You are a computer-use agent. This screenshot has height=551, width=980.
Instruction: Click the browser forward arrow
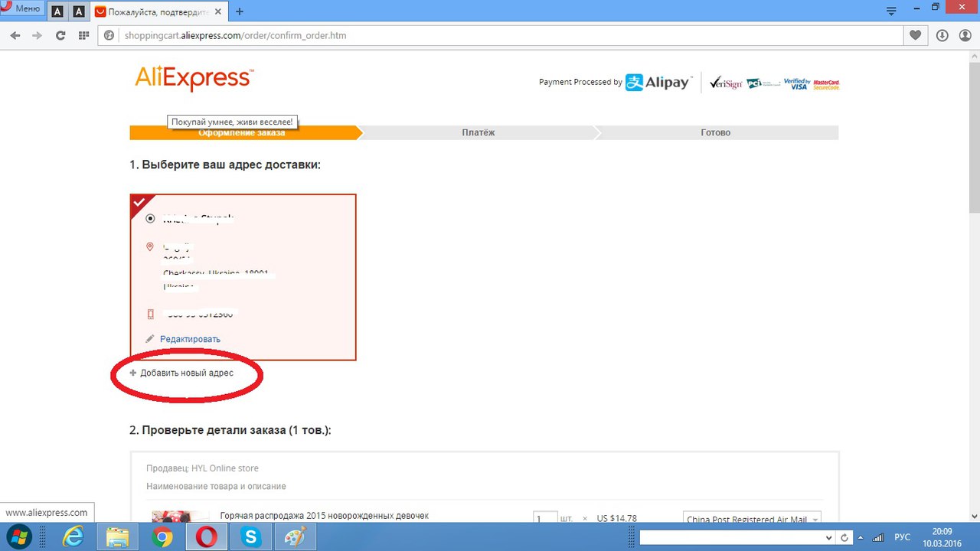point(37,35)
